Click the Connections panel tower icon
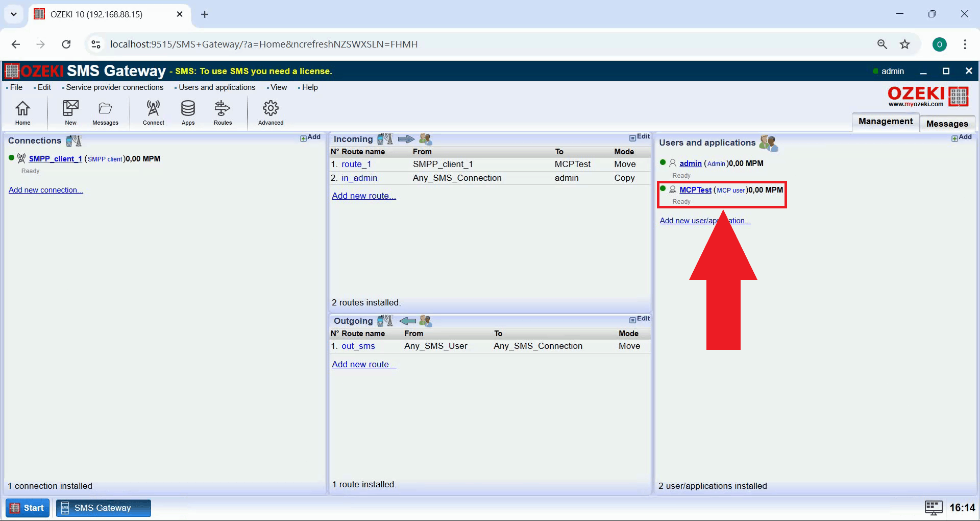980x521 pixels. coord(73,140)
